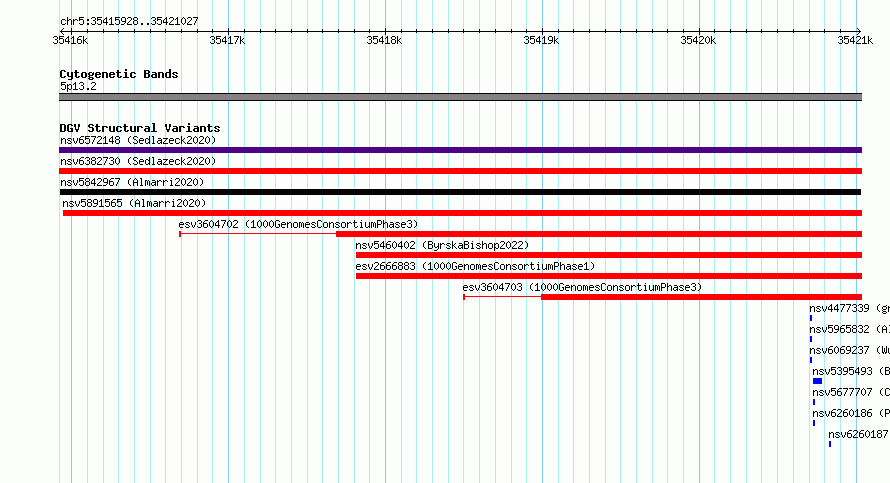Open the nsv5891565 (Almarri2020) label
Viewport: 890px width, 483px height.
tap(134, 203)
